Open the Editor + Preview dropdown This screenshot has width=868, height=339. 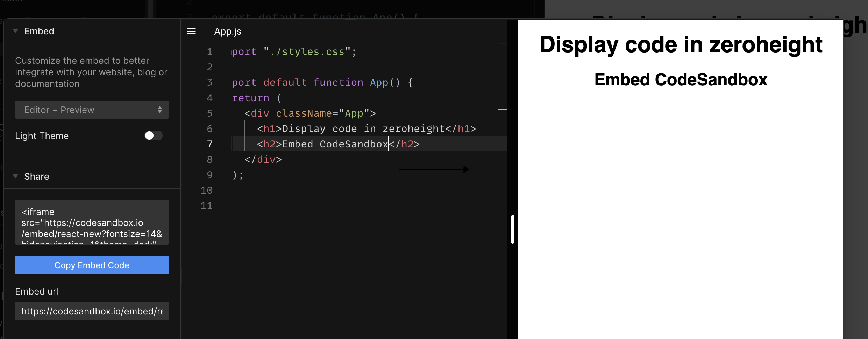[x=92, y=110]
